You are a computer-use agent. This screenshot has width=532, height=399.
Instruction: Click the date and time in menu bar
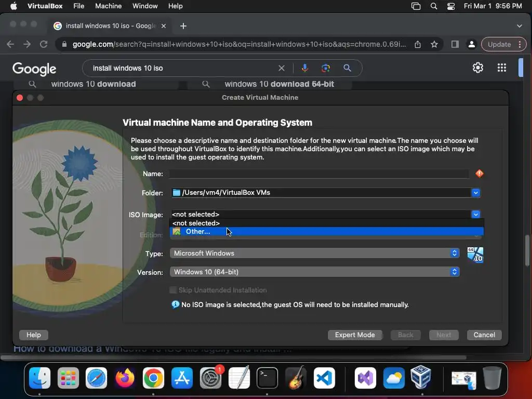(493, 6)
